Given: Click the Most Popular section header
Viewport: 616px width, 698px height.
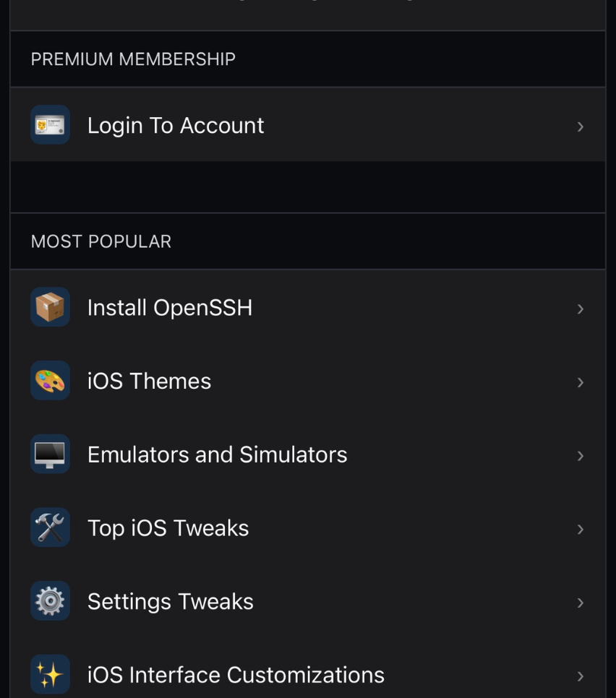Looking at the screenshot, I should click(101, 241).
